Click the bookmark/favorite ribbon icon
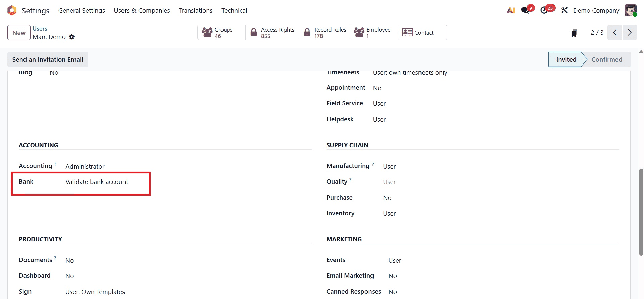This screenshot has height=299, width=644. (574, 32)
